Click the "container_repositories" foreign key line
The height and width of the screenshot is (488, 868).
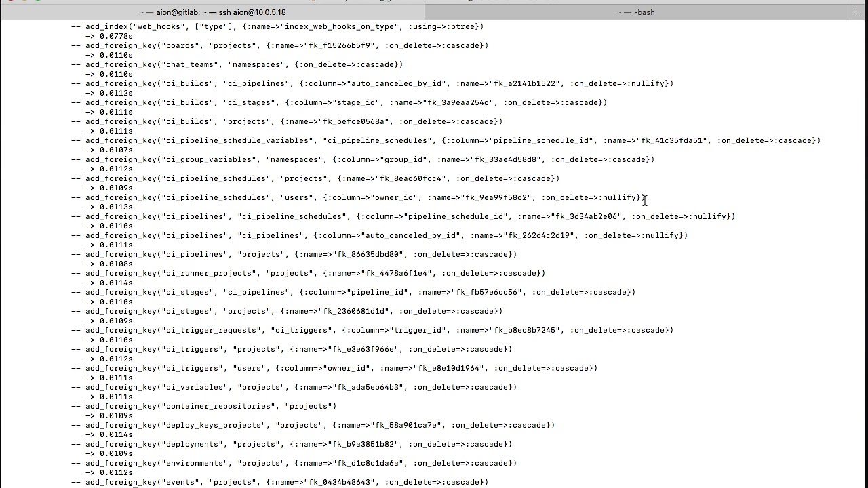pos(203,406)
